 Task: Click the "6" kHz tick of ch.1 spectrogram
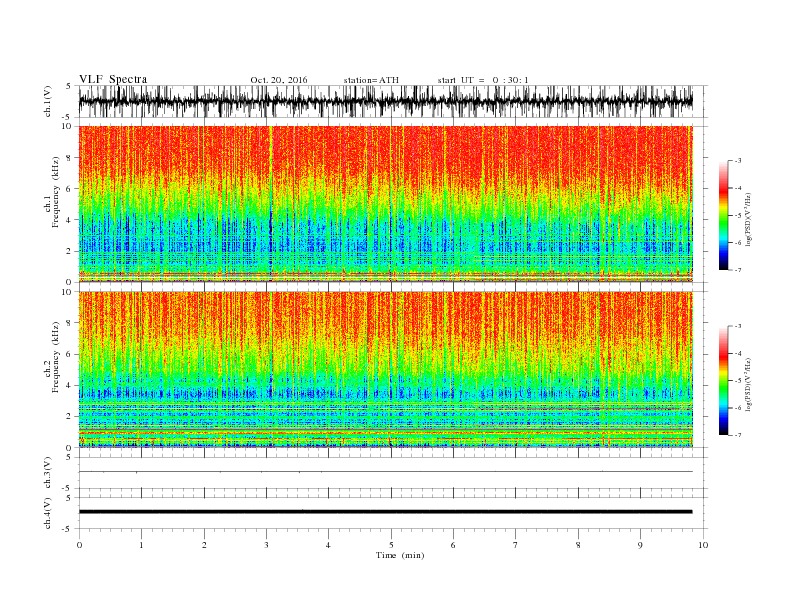tap(69, 188)
